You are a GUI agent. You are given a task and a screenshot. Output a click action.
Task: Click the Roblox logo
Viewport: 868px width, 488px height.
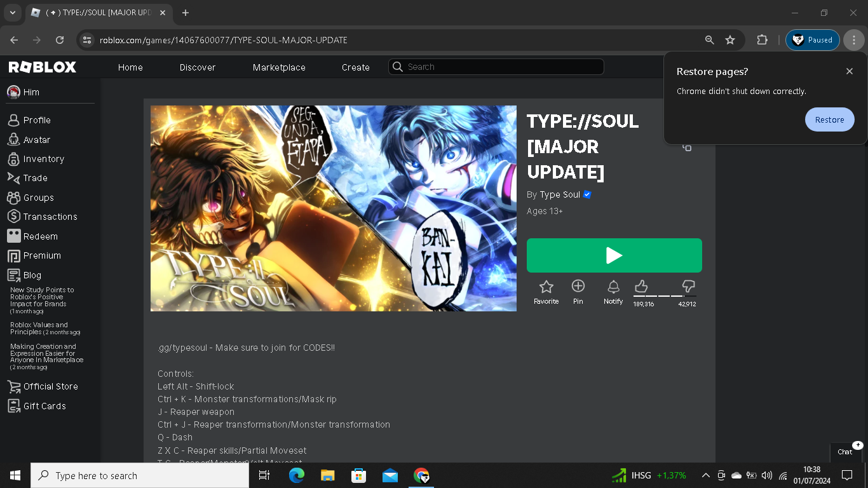tap(42, 67)
